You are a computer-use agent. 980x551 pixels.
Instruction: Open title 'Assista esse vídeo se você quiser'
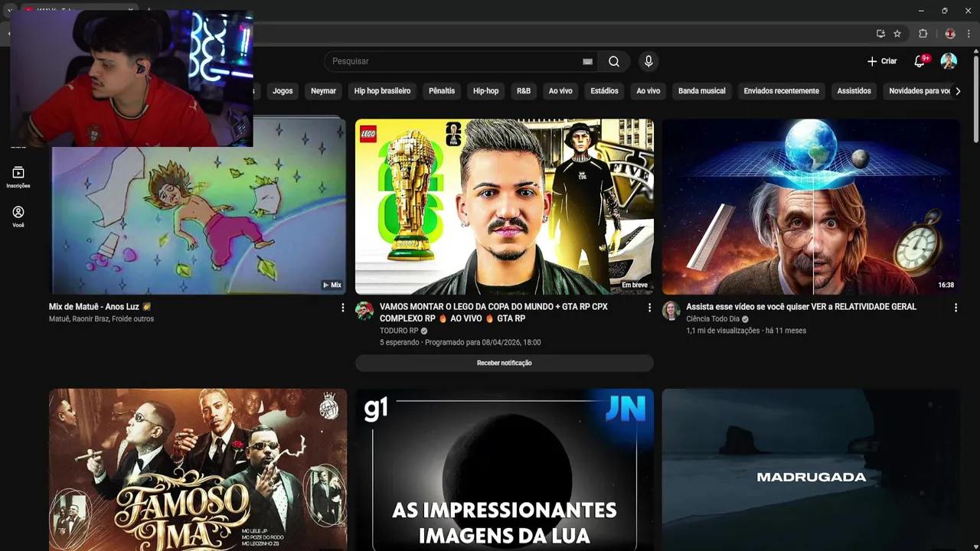pos(801,307)
